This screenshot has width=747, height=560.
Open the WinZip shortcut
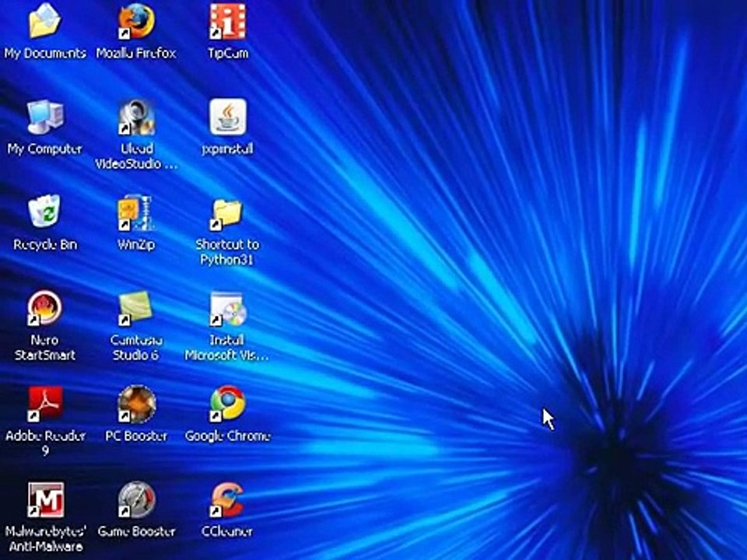pyautogui.click(x=136, y=213)
